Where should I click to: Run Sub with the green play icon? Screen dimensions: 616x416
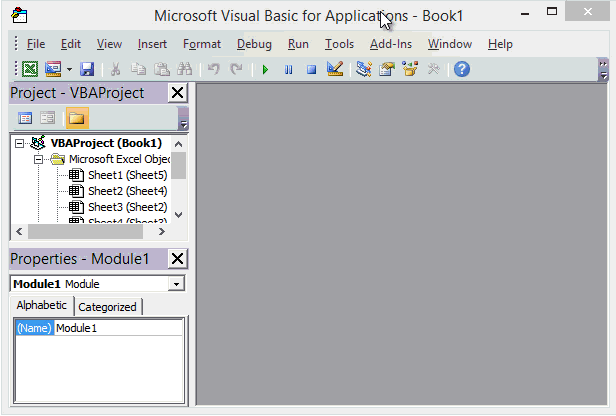265,70
